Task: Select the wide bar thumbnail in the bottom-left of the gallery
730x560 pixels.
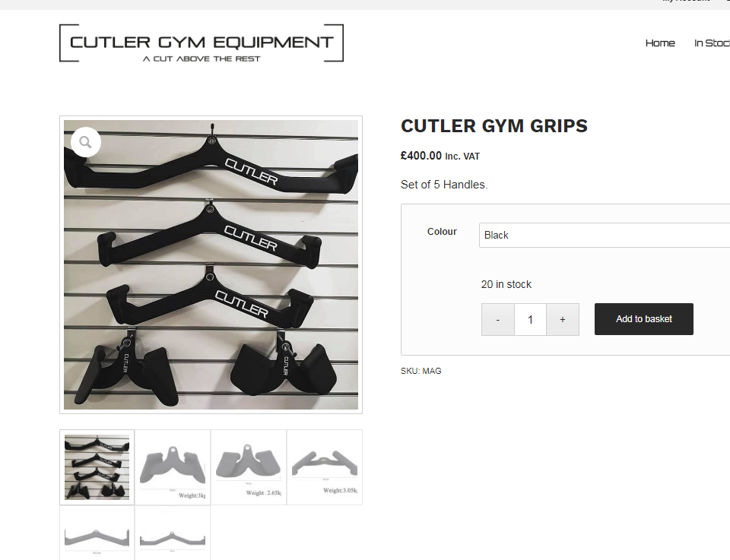Action: click(x=97, y=533)
